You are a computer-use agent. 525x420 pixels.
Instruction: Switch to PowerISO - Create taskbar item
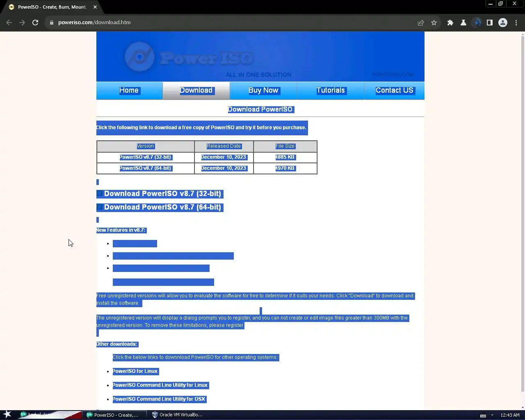click(114, 415)
